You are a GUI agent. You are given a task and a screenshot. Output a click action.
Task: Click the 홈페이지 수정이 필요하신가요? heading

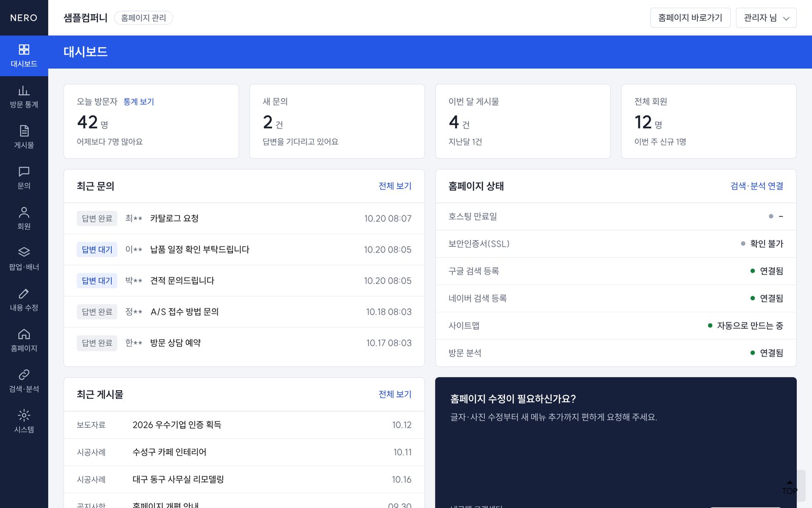pos(513,399)
